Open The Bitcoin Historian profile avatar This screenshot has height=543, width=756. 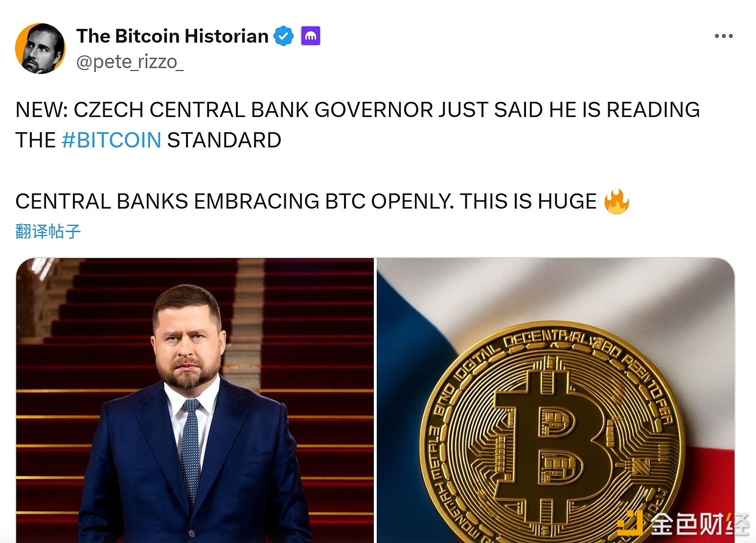40,48
